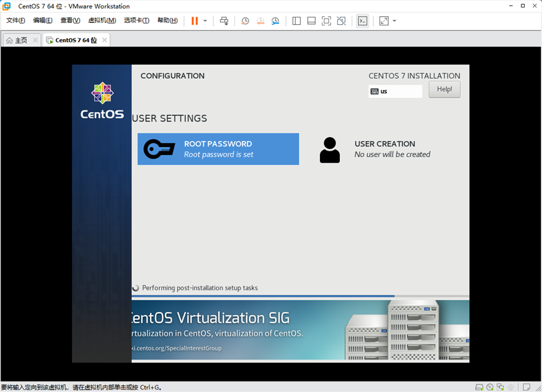Viewport: 542px width, 392px height.
Task: Click the USER SETTINGS heading
Action: [x=169, y=118]
